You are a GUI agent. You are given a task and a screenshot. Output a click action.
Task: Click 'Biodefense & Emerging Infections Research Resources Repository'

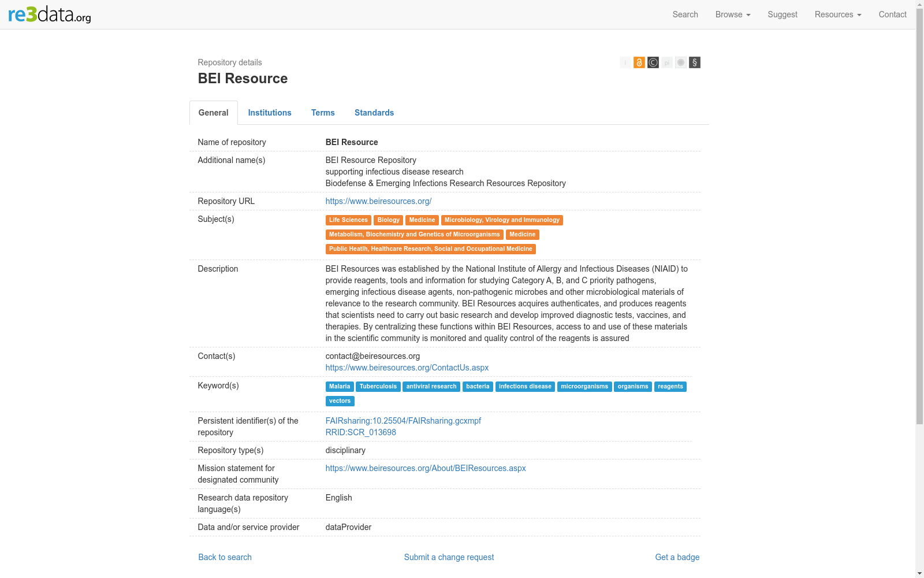tap(446, 183)
